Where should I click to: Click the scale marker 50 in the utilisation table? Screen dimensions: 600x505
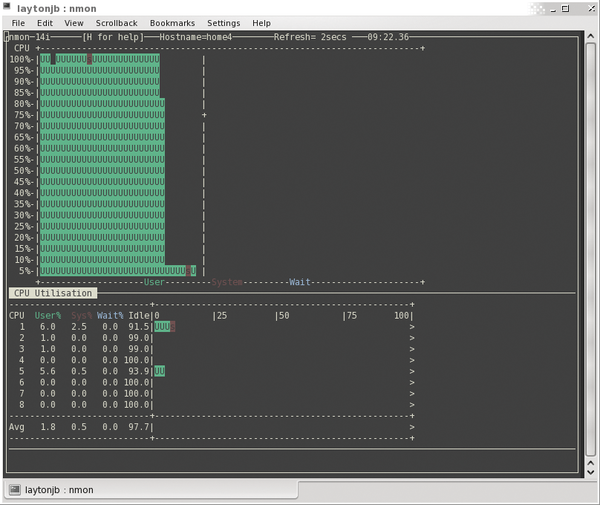284,316
